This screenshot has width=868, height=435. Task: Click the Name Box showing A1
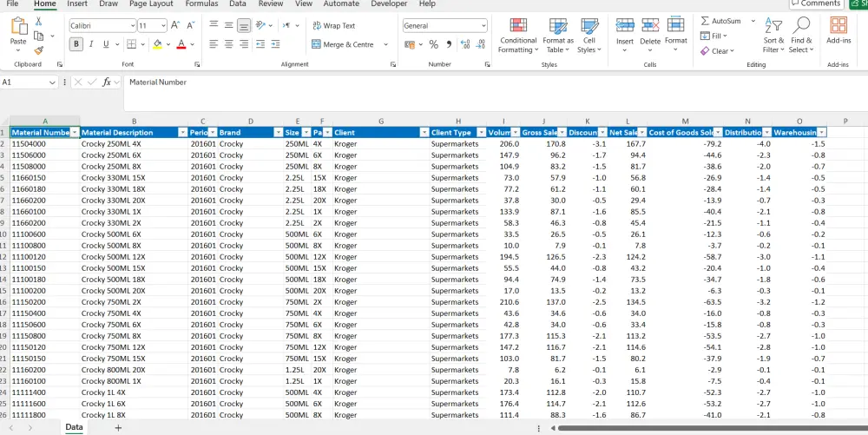[x=26, y=82]
